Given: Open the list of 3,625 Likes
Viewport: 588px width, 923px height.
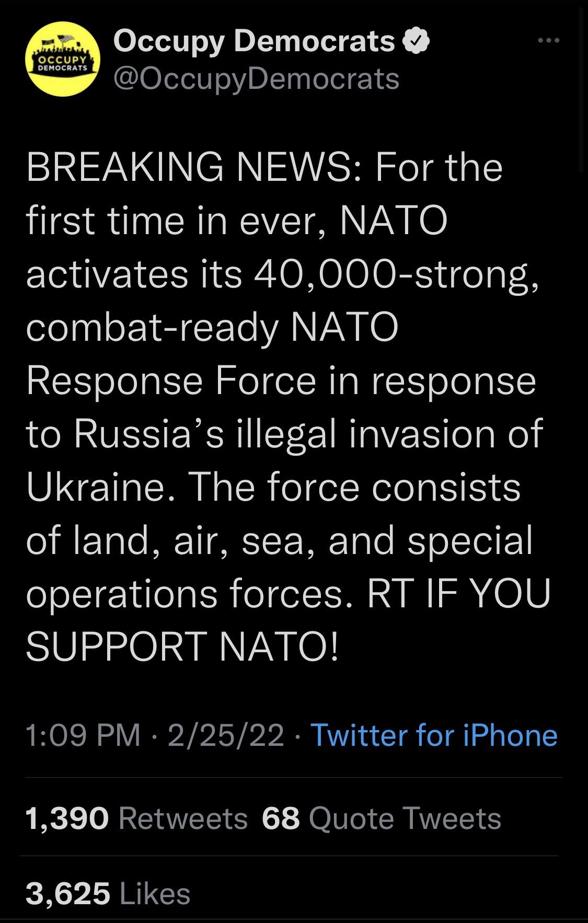Looking at the screenshot, I should [x=108, y=893].
